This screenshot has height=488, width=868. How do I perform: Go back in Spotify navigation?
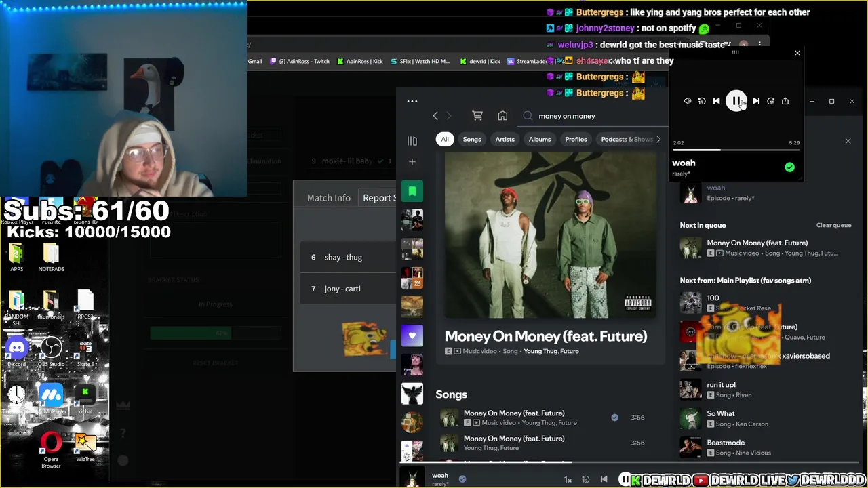tap(435, 116)
